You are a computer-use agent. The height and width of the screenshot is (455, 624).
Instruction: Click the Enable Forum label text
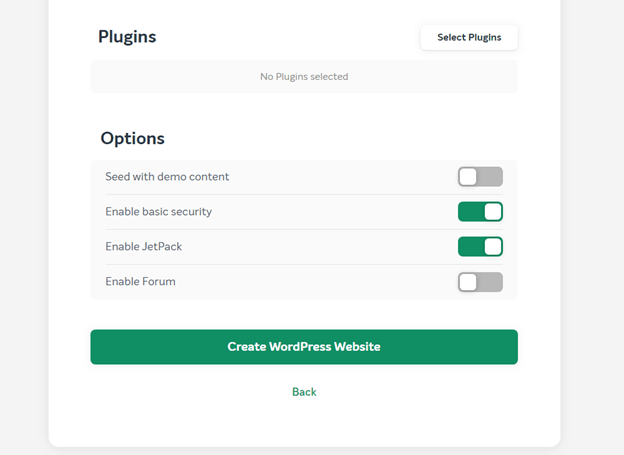pos(140,281)
